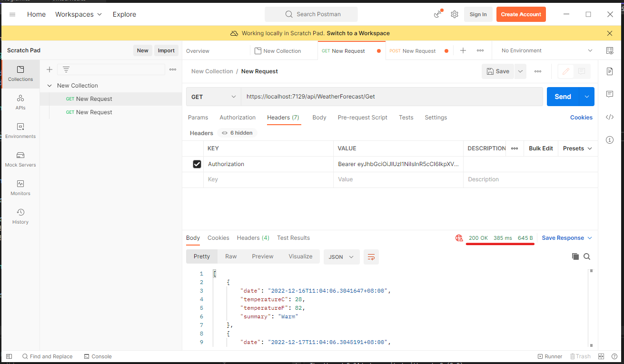Open request options ellipsis beside Save
Screen dimensions: 624x364
(x=538, y=71)
